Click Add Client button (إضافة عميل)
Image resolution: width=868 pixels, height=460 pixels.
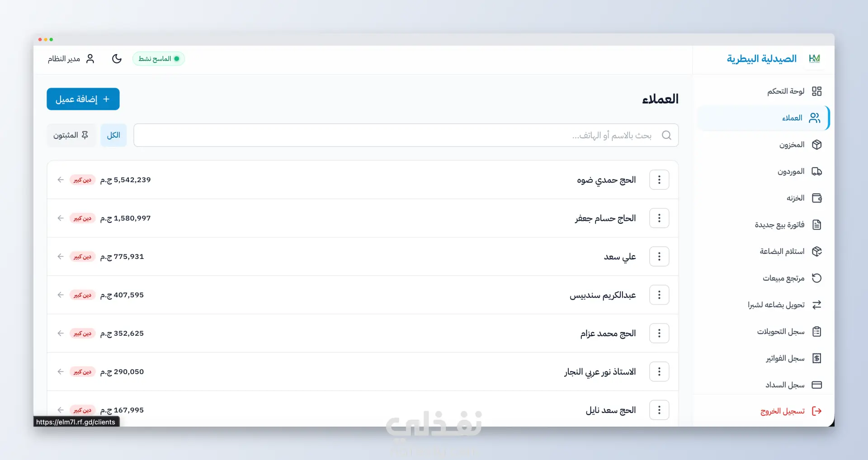[x=83, y=99]
